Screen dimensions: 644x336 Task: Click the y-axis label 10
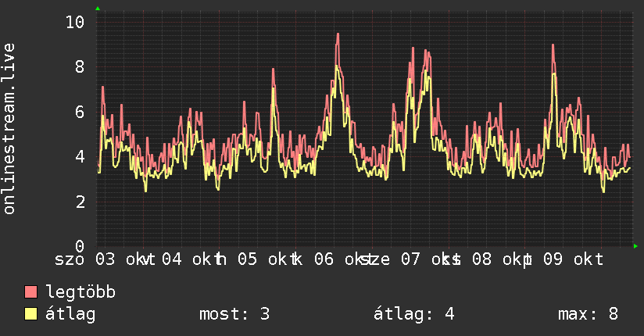pos(75,22)
